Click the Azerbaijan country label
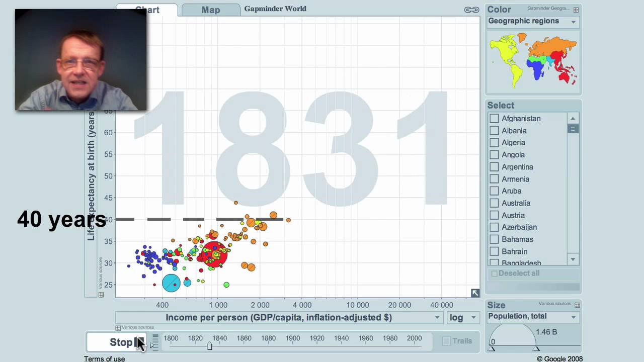 pos(519,227)
